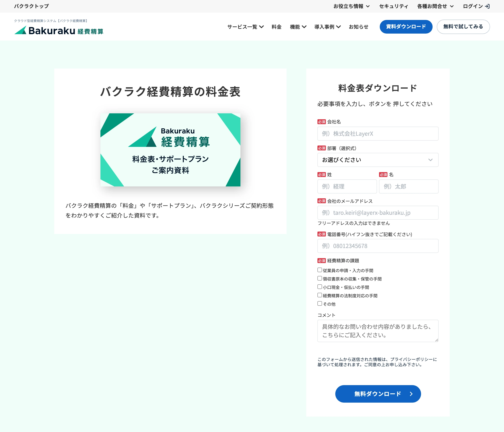Focus the 名 input field
Viewport: 504px width, 432px height.
point(409,186)
